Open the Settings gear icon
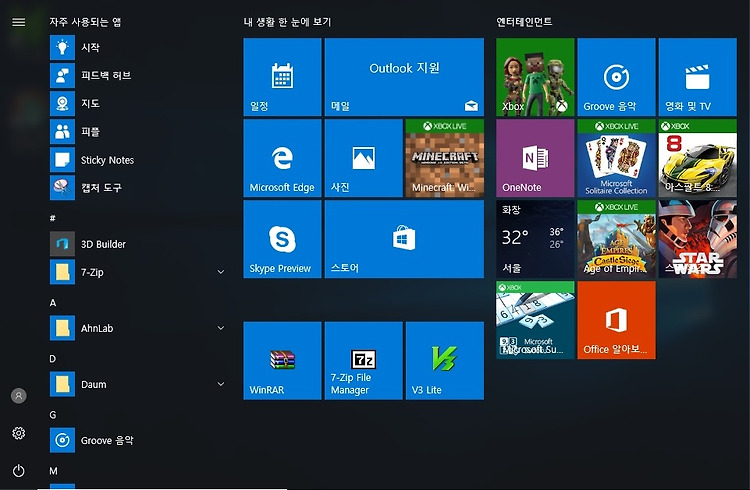The width and height of the screenshot is (750, 490). coord(19,433)
